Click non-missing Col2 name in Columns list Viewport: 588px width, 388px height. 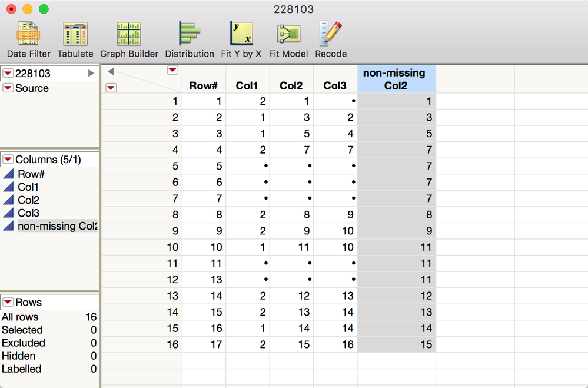(x=57, y=226)
